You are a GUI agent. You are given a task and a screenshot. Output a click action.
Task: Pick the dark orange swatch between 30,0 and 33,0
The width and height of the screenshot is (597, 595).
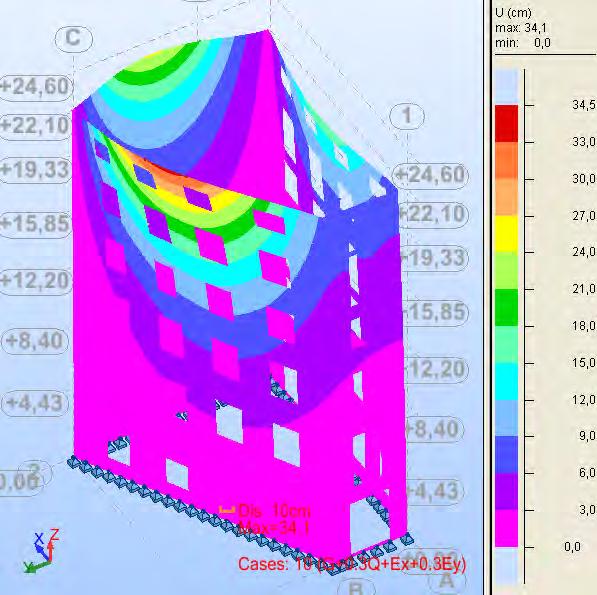tap(506, 161)
